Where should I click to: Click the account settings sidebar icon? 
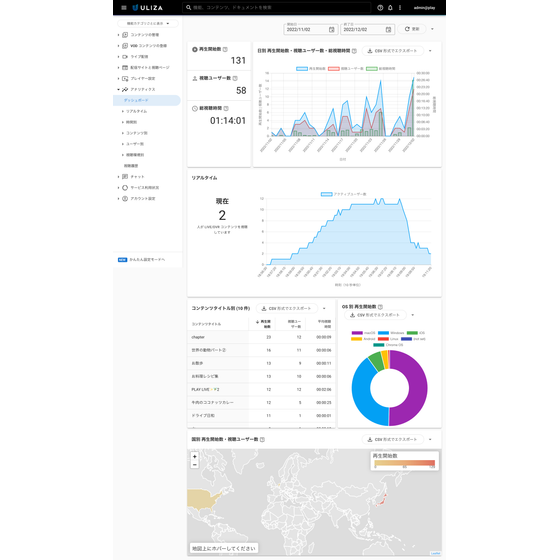coord(125,199)
